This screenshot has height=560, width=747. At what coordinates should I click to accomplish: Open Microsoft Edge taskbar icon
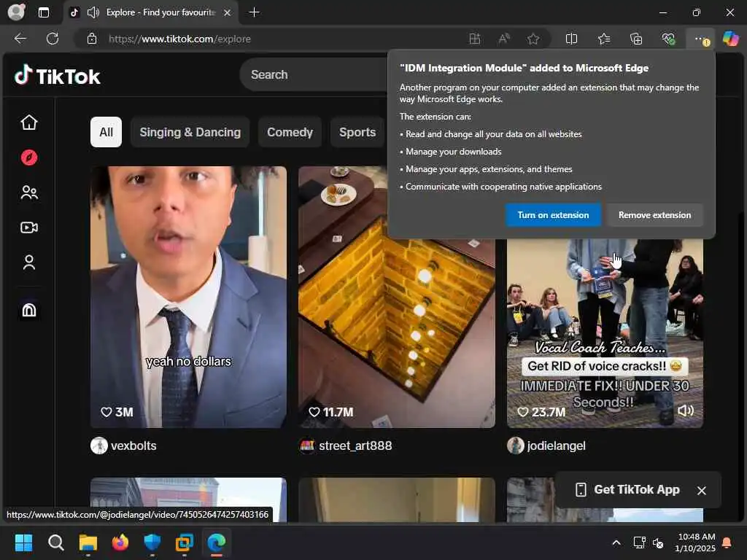(x=217, y=542)
